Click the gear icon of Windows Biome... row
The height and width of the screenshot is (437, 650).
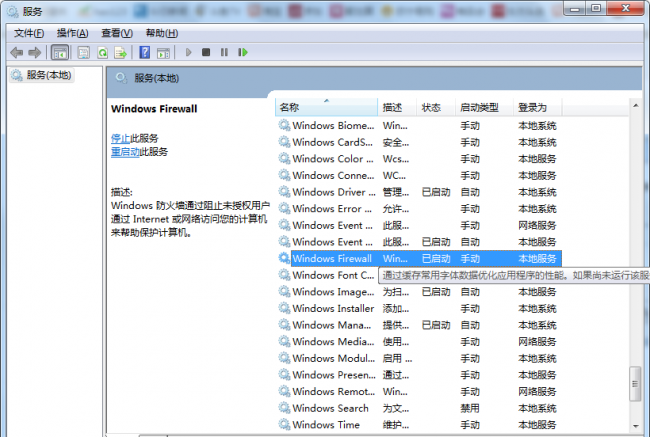click(x=284, y=125)
